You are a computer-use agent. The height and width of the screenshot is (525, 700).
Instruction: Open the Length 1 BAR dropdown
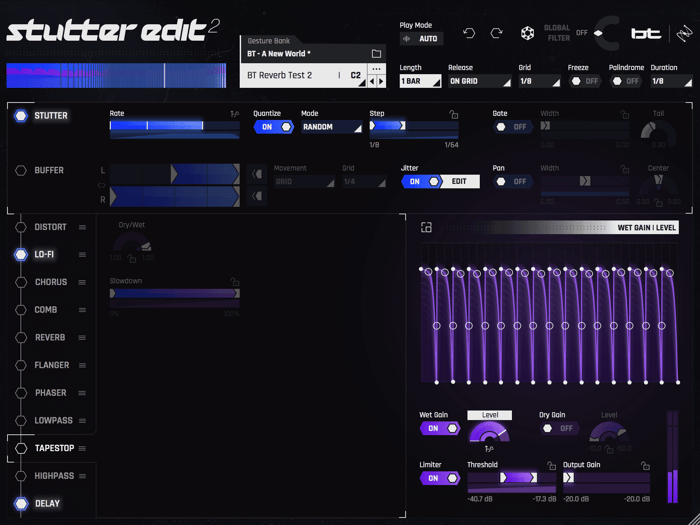tap(420, 81)
